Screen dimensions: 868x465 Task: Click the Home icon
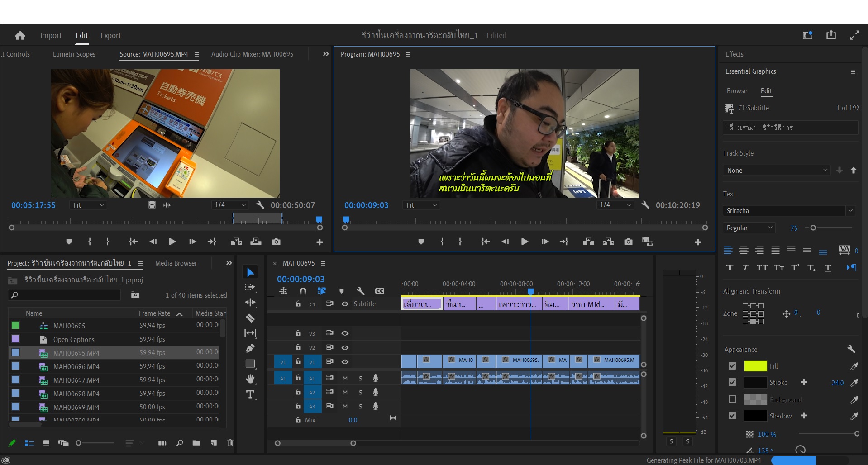(20, 35)
